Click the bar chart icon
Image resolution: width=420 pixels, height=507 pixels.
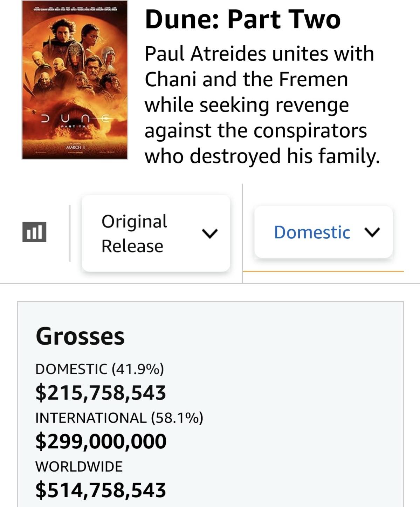(x=34, y=232)
